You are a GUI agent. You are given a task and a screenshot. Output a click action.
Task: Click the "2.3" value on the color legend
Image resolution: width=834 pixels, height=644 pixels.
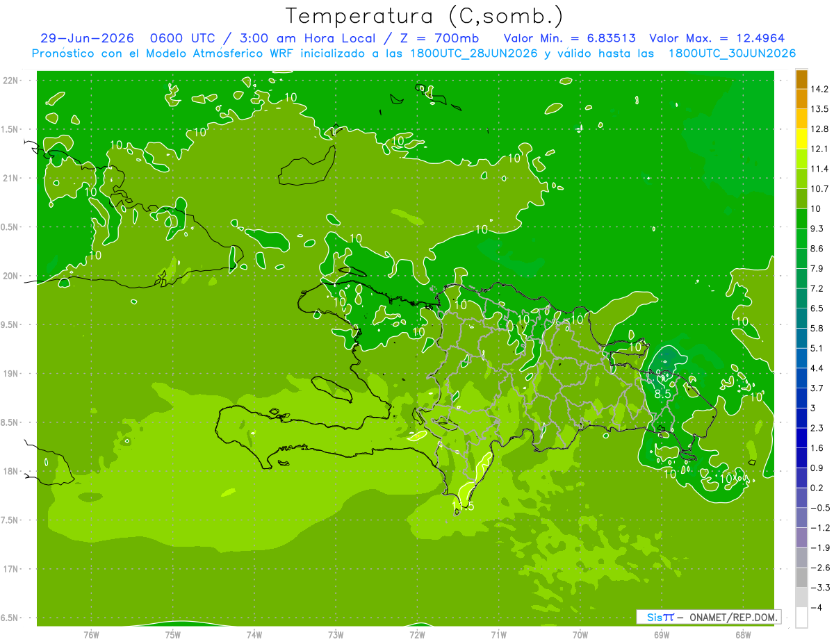coord(817,428)
